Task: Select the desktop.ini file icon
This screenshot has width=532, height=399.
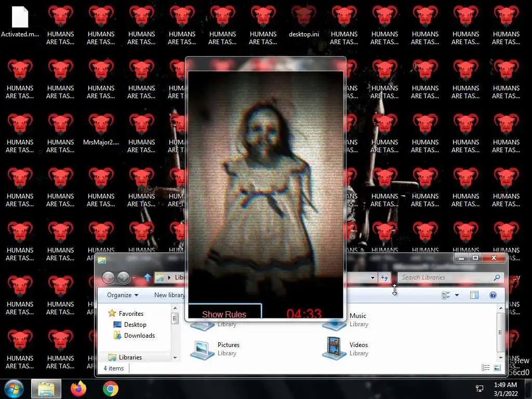Action: 303,22
